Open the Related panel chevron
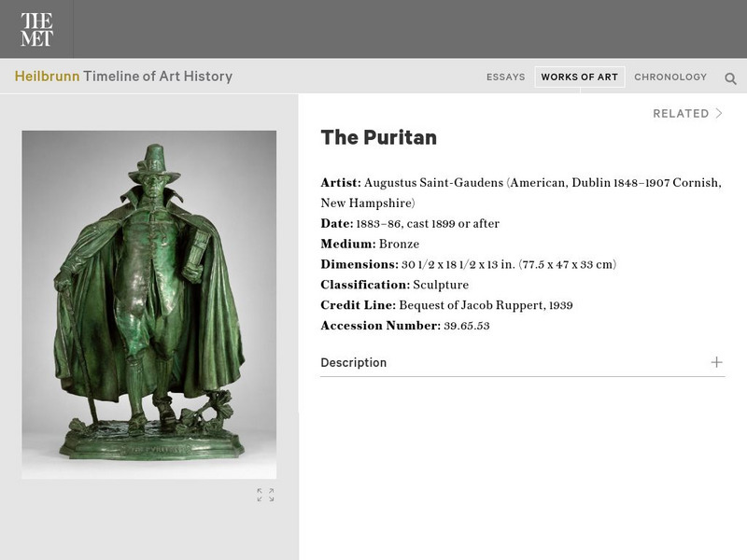 point(719,113)
